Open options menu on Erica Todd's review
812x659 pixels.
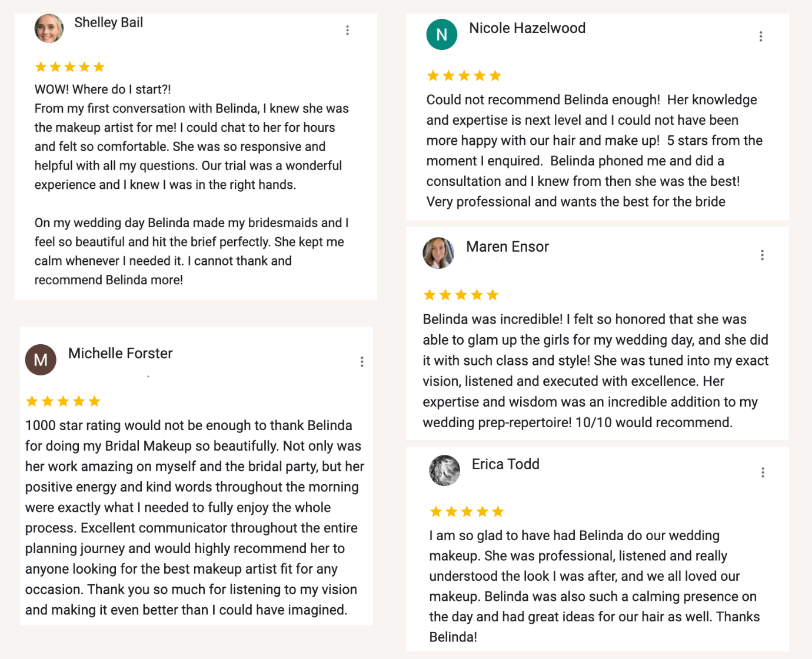point(763,472)
